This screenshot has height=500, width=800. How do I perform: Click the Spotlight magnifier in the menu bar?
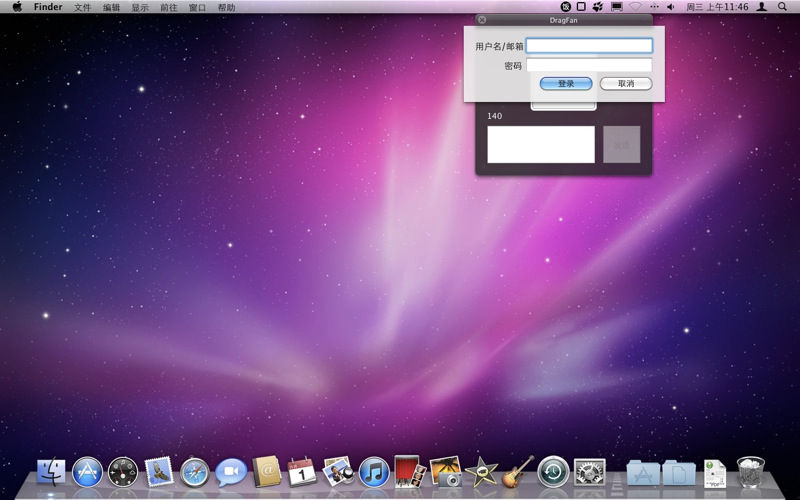[782, 7]
